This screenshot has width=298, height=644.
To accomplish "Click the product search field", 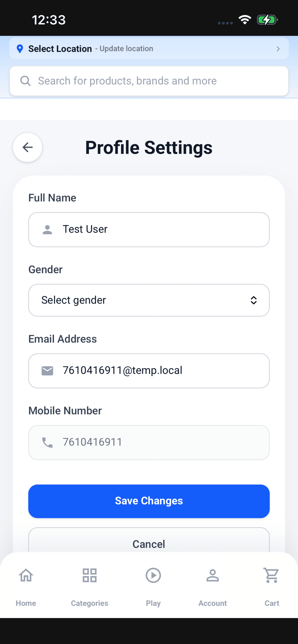I will (149, 81).
